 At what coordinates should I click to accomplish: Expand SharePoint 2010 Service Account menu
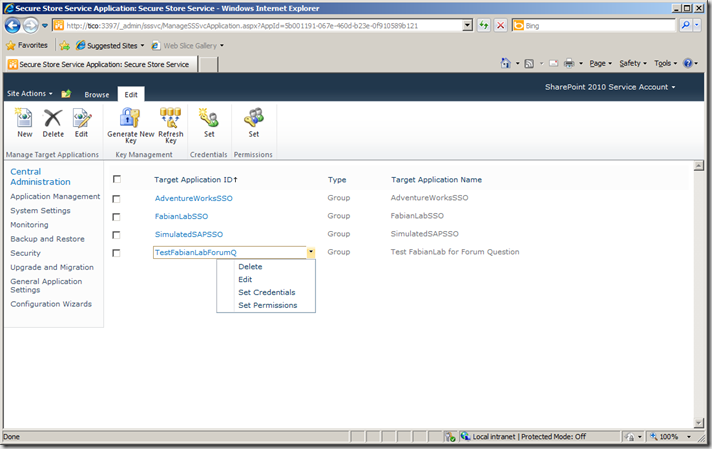click(610, 87)
